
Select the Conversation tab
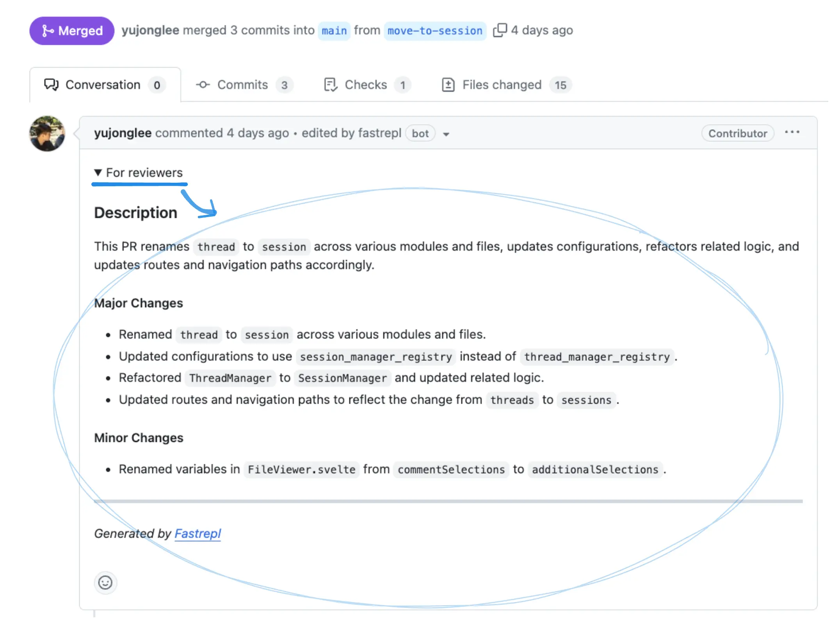point(103,84)
